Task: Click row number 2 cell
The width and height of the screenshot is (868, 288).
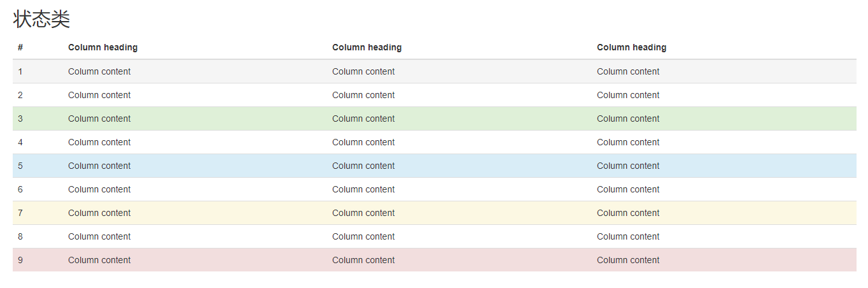Action: tap(20, 95)
